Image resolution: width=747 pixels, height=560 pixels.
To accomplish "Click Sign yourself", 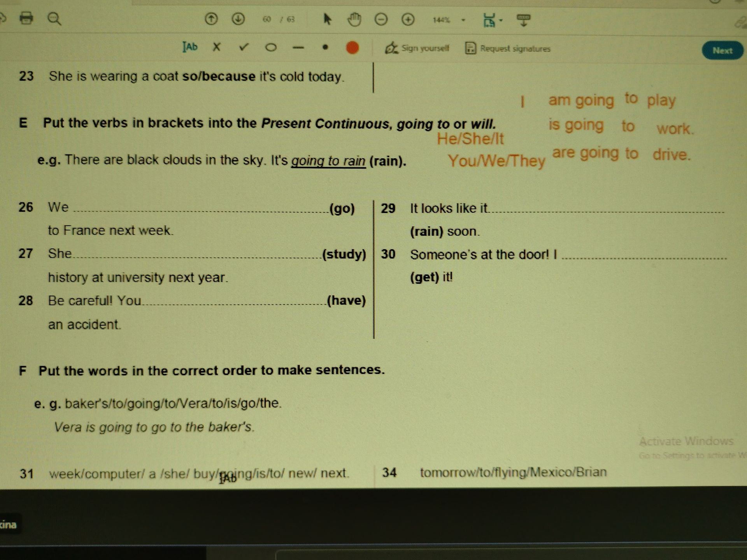I will pyautogui.click(x=417, y=48).
